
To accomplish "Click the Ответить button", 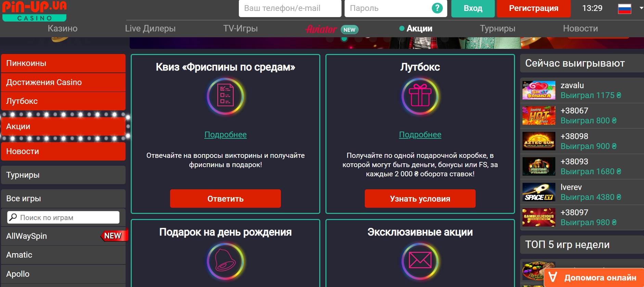I will tap(226, 199).
